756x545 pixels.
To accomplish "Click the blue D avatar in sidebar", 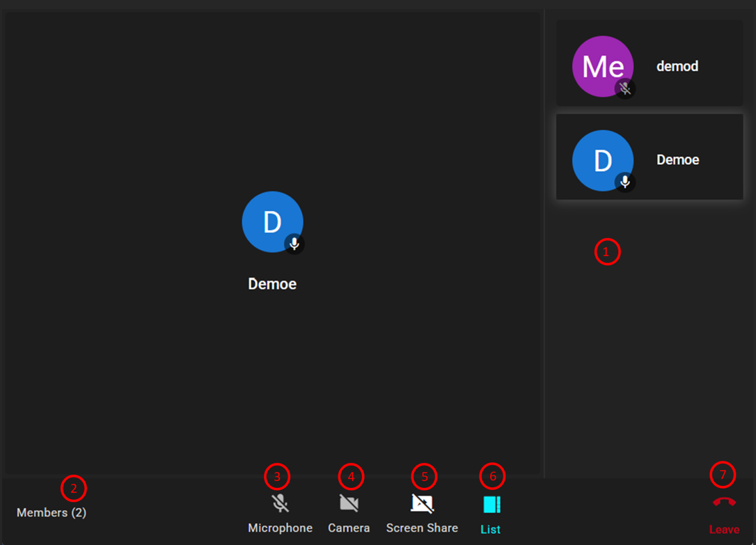I will [x=603, y=161].
